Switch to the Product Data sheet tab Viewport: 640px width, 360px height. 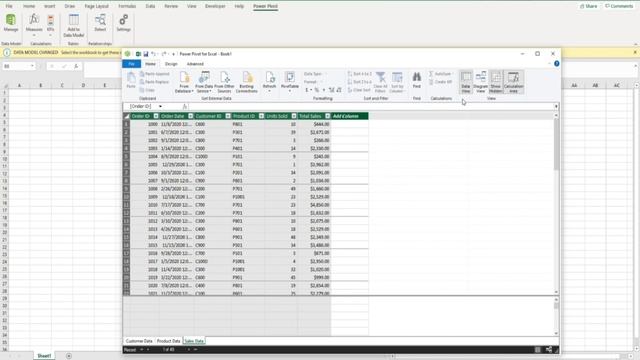(x=168, y=341)
